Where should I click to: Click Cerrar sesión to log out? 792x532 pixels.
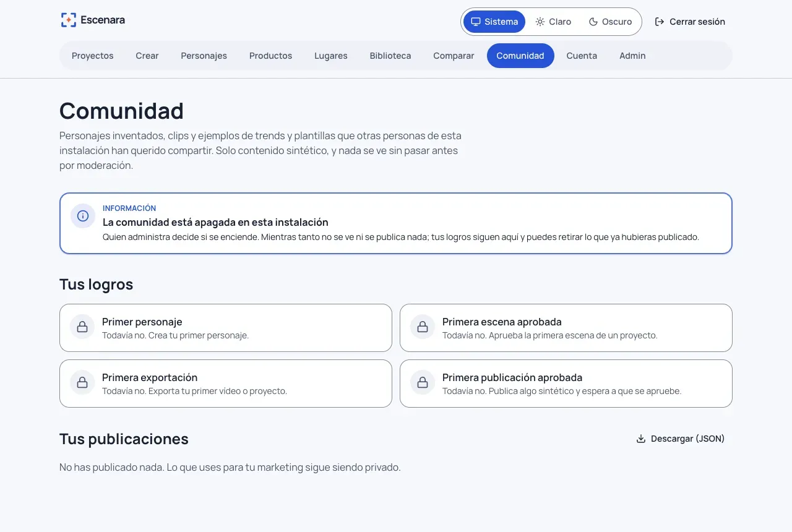pyautogui.click(x=690, y=22)
